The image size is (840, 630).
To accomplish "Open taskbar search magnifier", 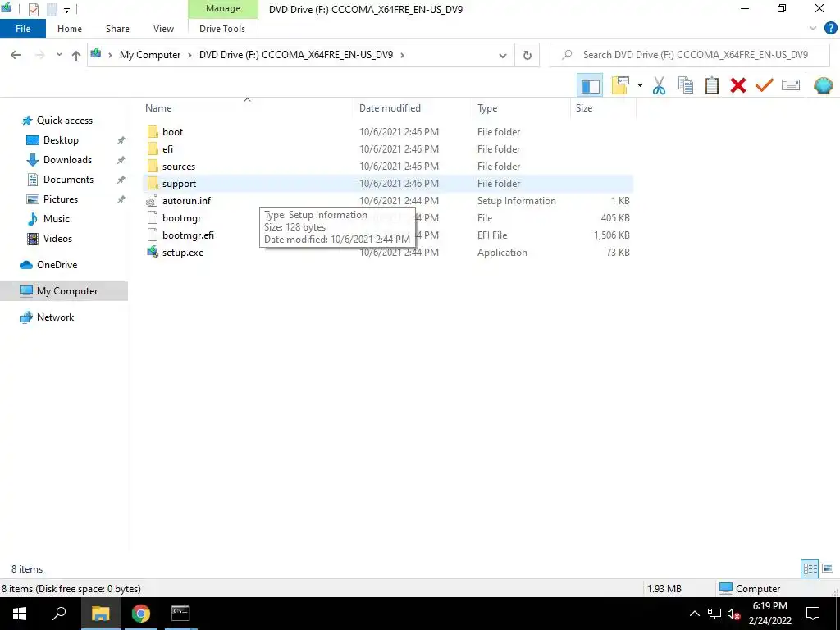I will pyautogui.click(x=59, y=614).
